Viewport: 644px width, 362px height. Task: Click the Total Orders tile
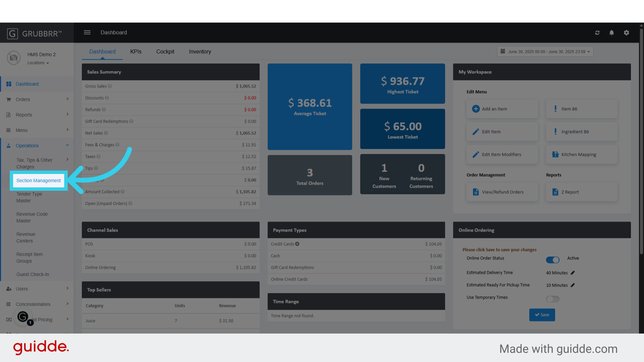[310, 175]
